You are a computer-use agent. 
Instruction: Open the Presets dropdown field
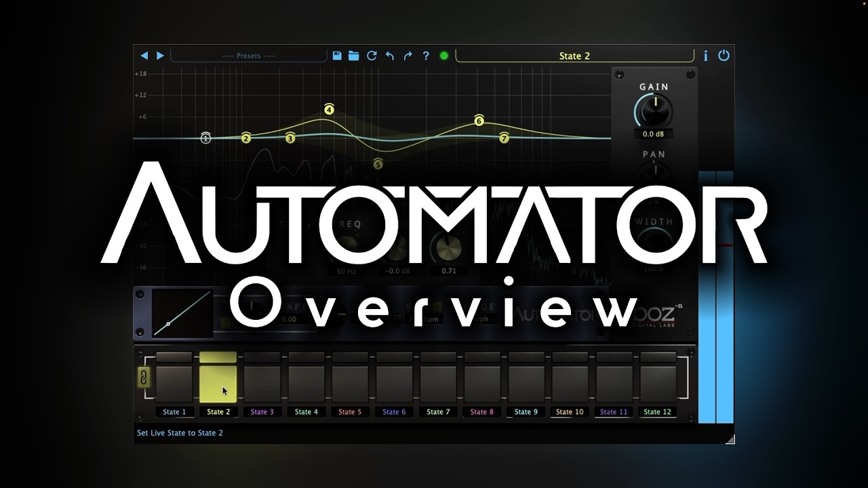[249, 56]
